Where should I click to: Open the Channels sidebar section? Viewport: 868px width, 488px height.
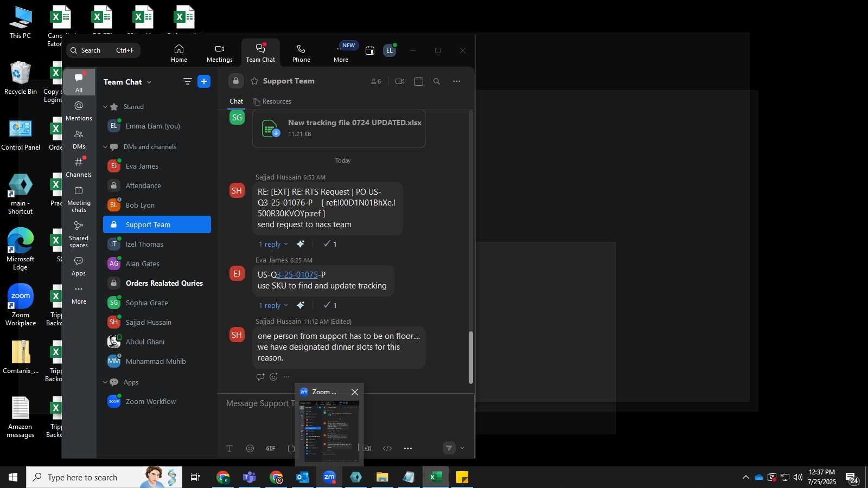point(79,167)
